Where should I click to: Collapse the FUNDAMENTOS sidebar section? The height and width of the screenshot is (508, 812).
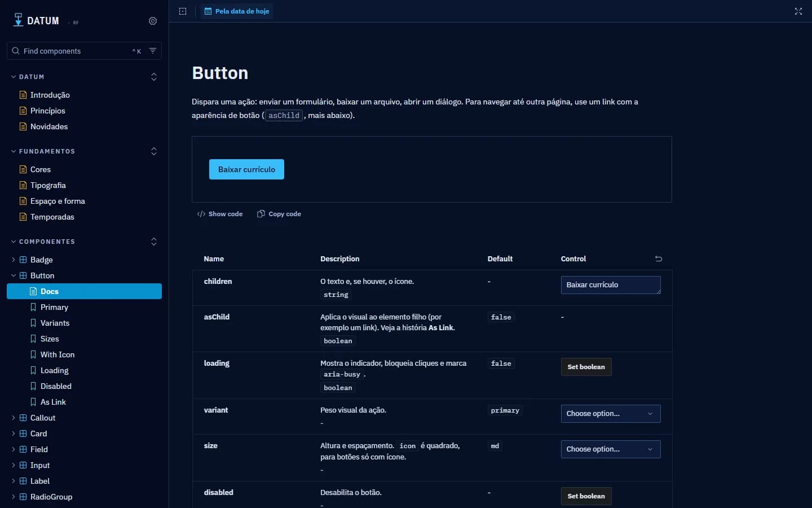click(x=43, y=151)
